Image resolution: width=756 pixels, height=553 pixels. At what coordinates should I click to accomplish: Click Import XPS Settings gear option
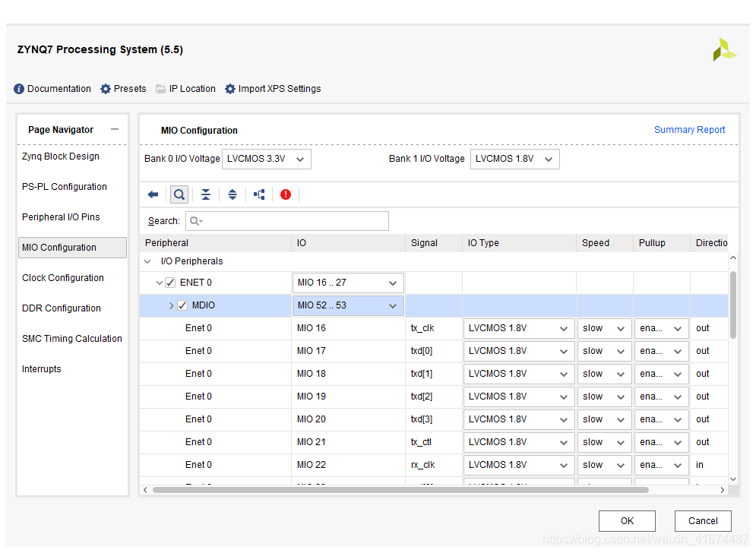pyautogui.click(x=273, y=89)
